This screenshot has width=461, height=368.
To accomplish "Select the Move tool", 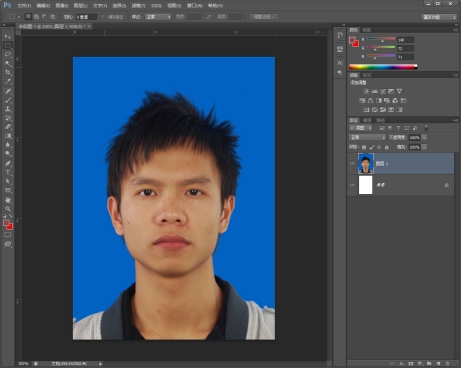I will click(x=8, y=36).
